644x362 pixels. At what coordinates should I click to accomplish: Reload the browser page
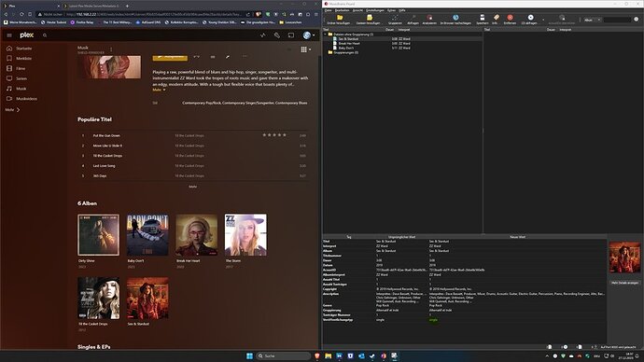pos(21,14)
